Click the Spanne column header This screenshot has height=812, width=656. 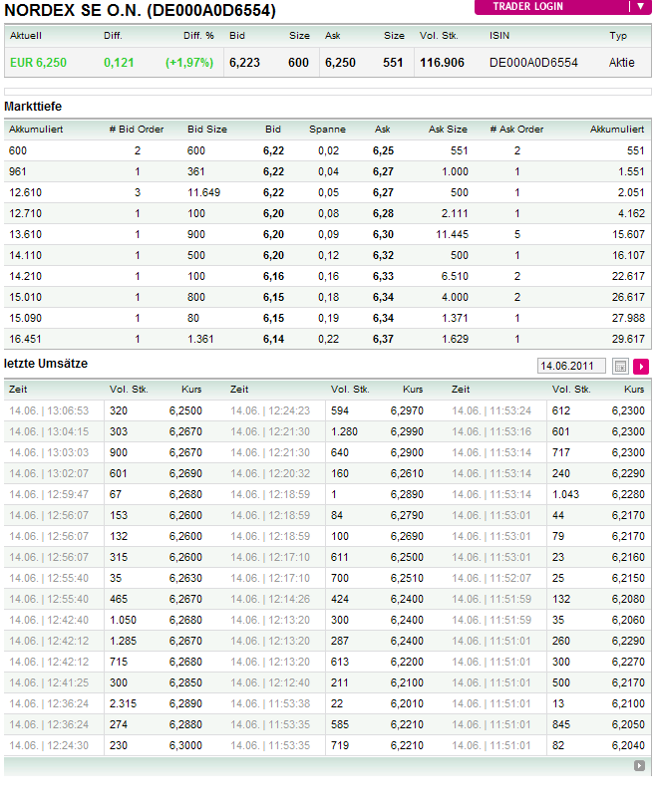(327, 130)
